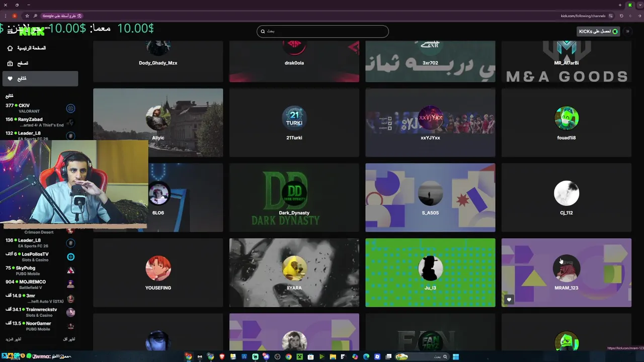Screen dimensions: 644x362
Task: Click the home house icon in sidebar
Action: 10,48
